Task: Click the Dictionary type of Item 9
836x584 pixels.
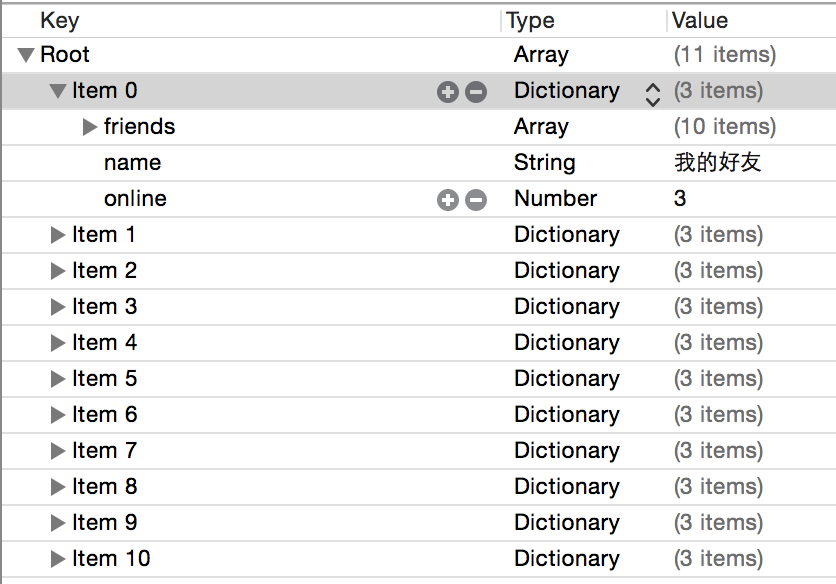Action: tap(566, 523)
